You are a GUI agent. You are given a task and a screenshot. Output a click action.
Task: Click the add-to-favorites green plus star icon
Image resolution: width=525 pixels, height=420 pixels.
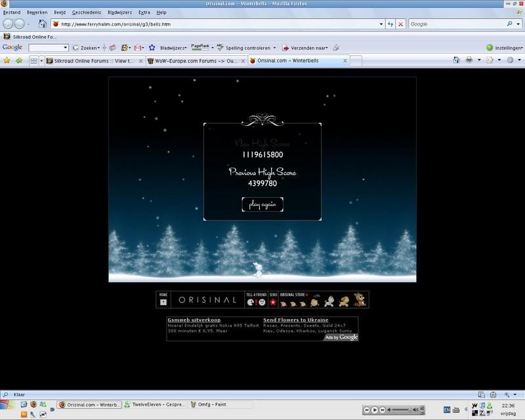tap(19, 60)
